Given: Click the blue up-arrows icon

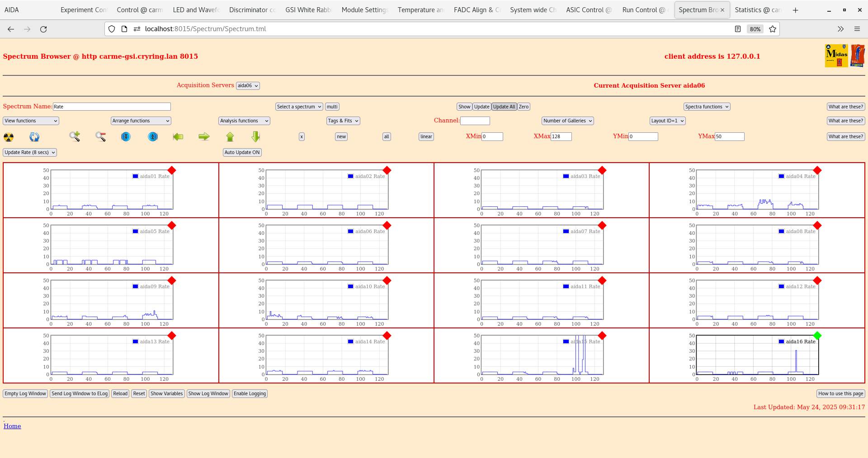Looking at the screenshot, I should (x=152, y=137).
